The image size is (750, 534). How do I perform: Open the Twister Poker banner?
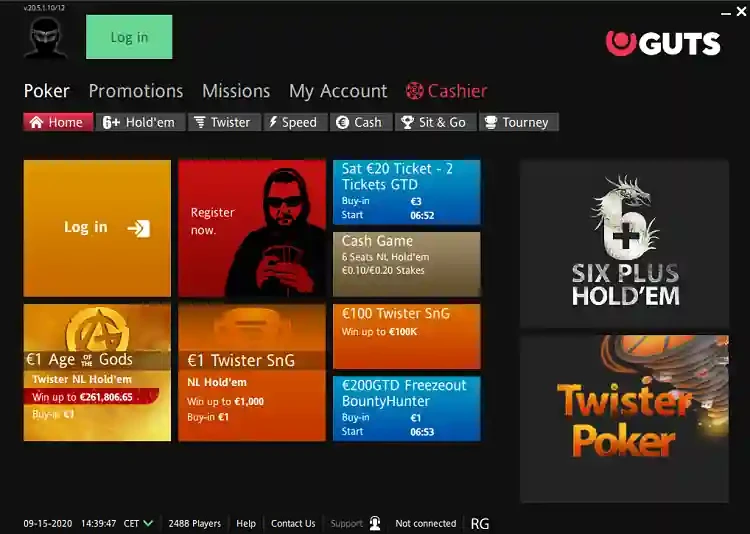click(624, 418)
